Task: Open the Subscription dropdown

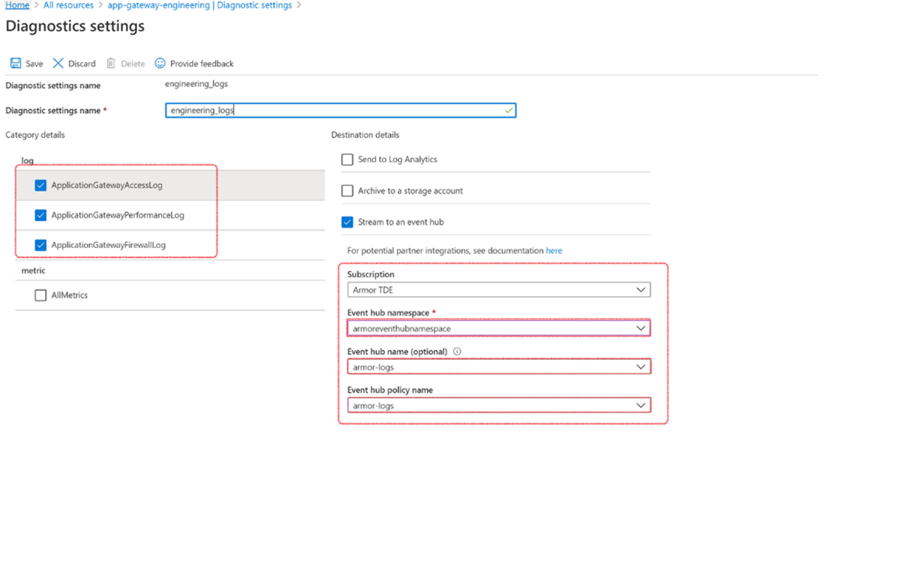Action: pos(498,290)
